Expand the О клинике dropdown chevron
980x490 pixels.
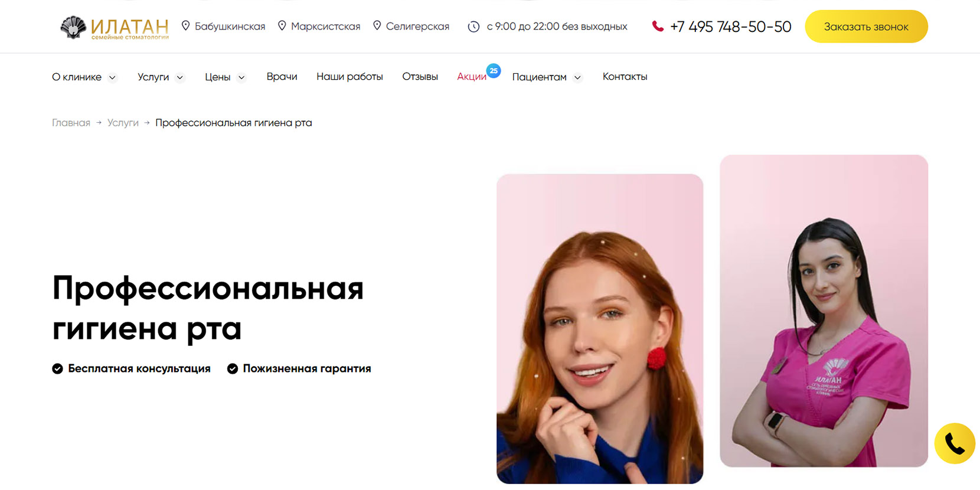(112, 77)
